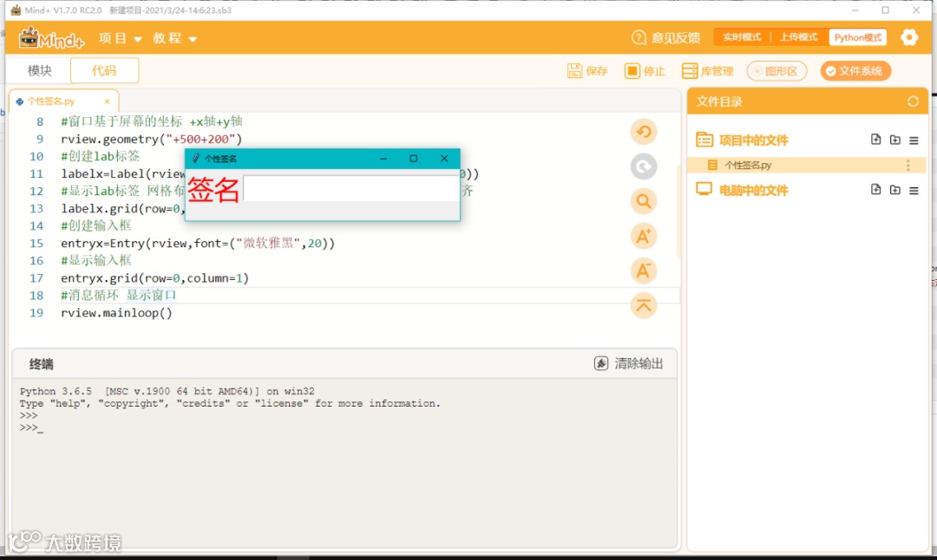Click code line rview.mainloop()
The image size is (937, 560).
pos(116,313)
